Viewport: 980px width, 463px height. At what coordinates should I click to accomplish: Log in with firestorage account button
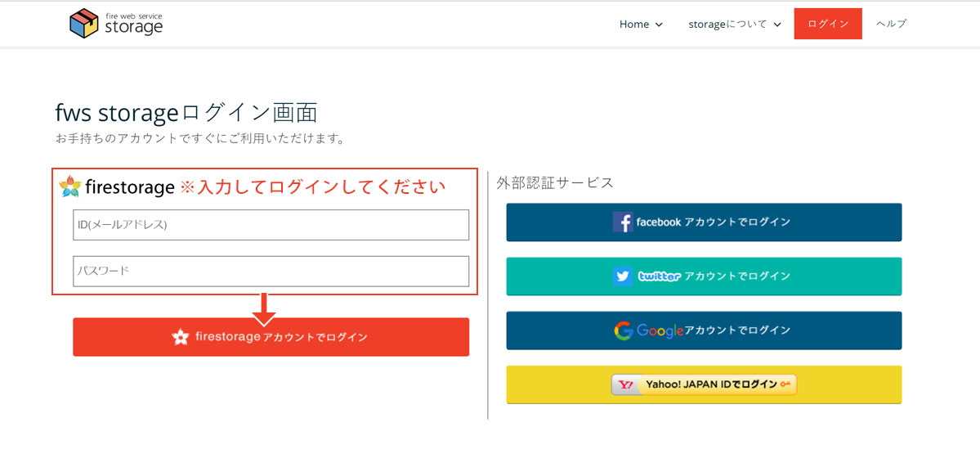271,337
